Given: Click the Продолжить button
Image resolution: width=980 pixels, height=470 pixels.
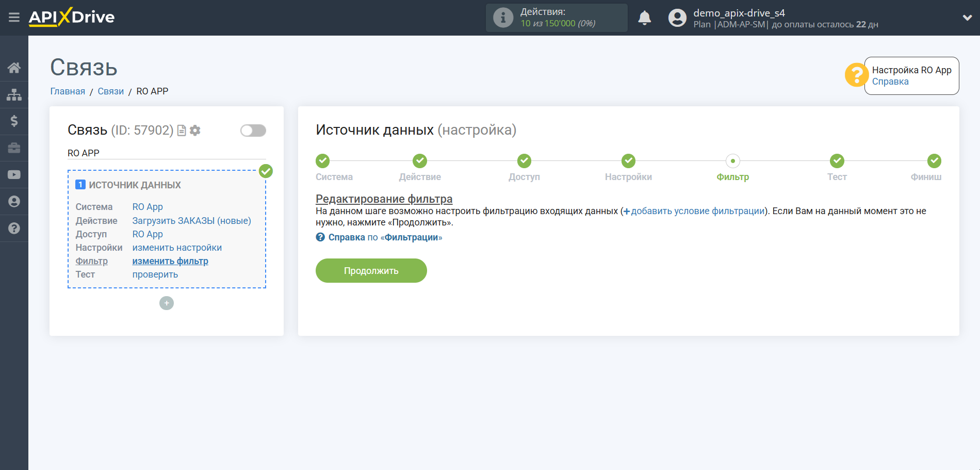Looking at the screenshot, I should [371, 270].
